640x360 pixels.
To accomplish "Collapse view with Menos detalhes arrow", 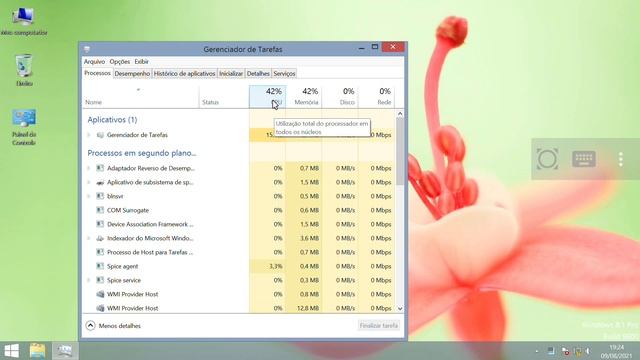I will click(91, 326).
